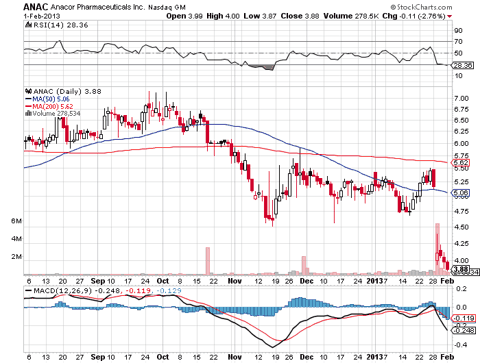Click the 7.00 price axis label

tap(461, 98)
